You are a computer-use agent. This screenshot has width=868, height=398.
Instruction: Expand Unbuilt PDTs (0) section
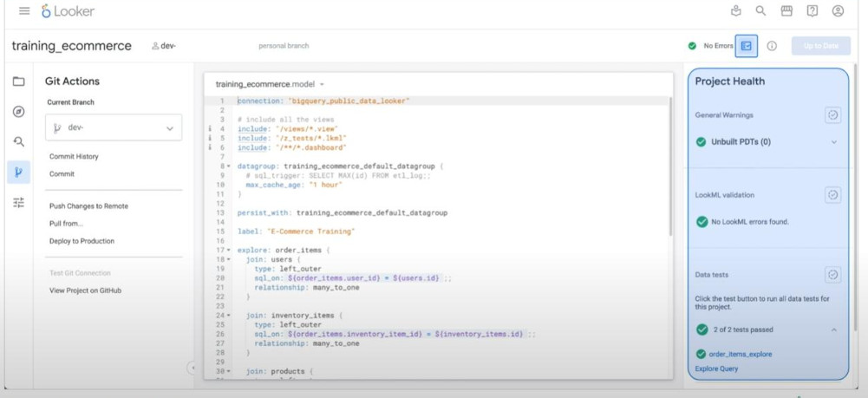coord(833,142)
